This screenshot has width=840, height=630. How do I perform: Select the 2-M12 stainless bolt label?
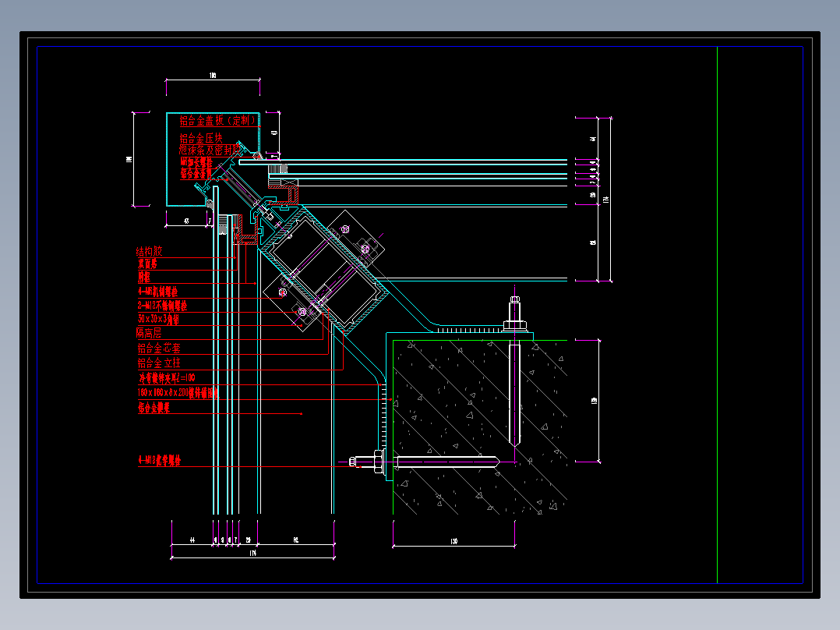click(x=162, y=306)
